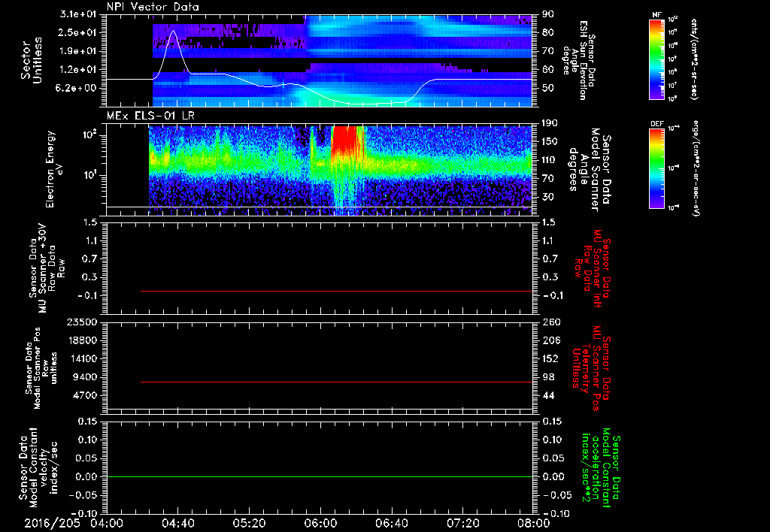
Task: Click the '150' scanner angle tick label
Action: [550, 141]
